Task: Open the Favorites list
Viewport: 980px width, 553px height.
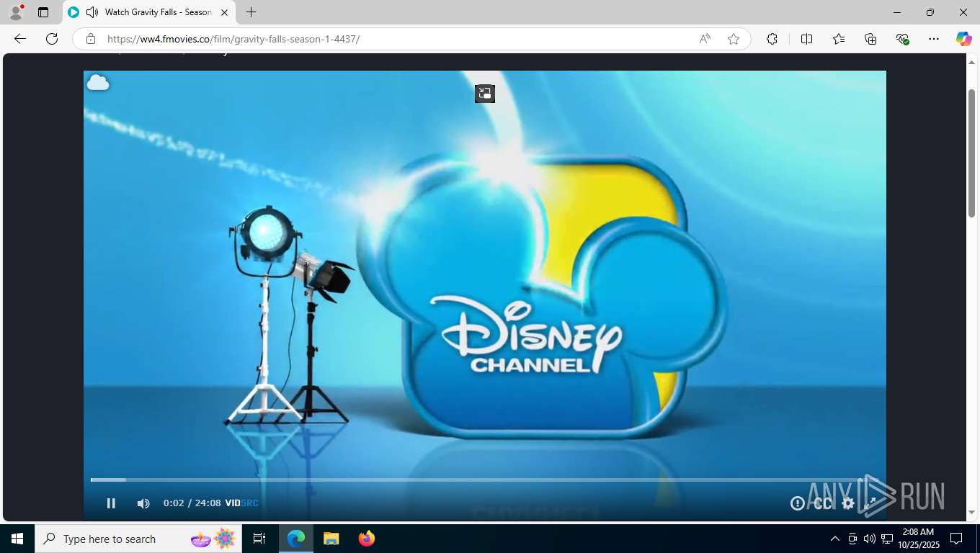Action: (839, 39)
